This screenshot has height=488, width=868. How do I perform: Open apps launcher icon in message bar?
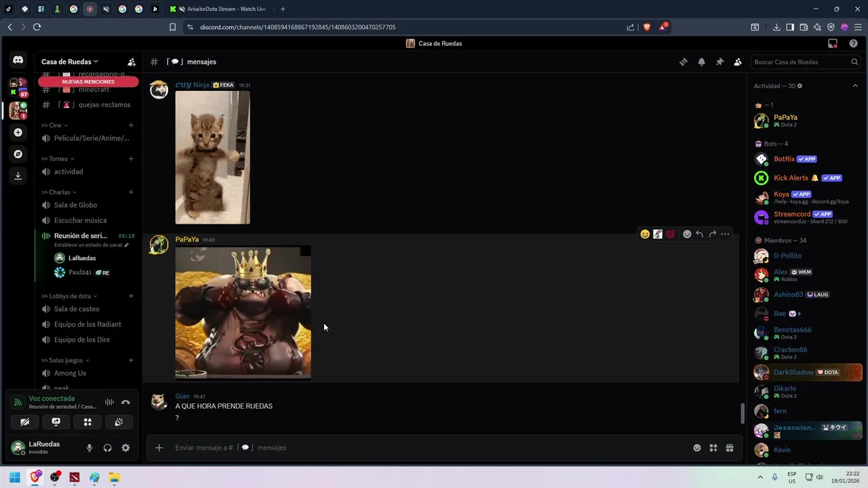(713, 448)
